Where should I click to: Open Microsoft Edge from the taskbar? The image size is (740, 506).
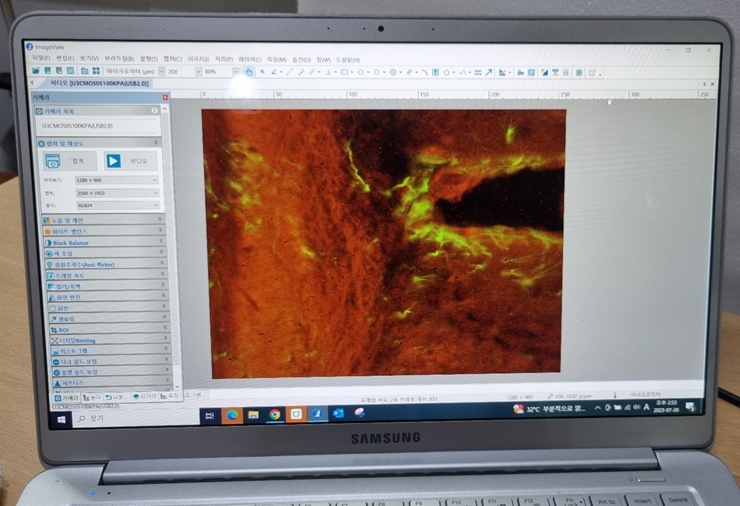[x=232, y=414]
